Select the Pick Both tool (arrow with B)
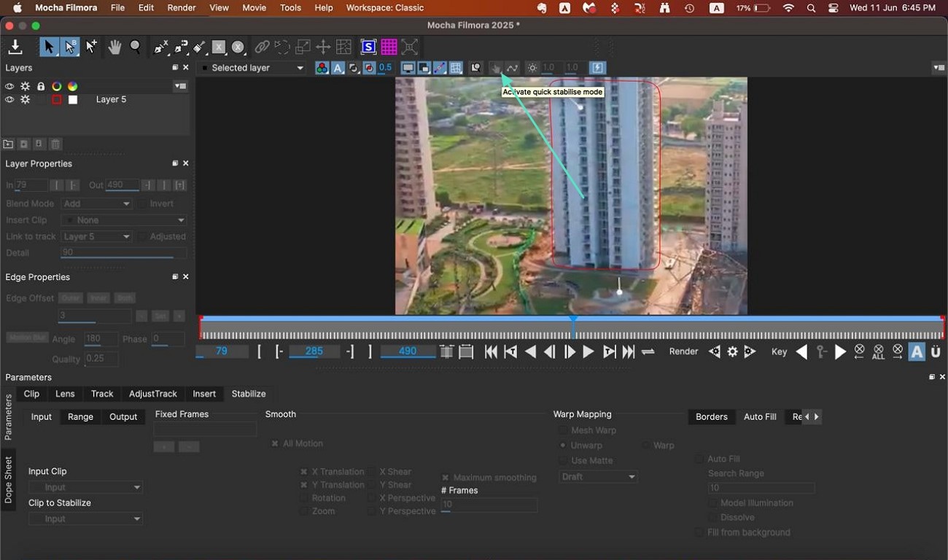This screenshot has height=560, width=948. pos(70,47)
